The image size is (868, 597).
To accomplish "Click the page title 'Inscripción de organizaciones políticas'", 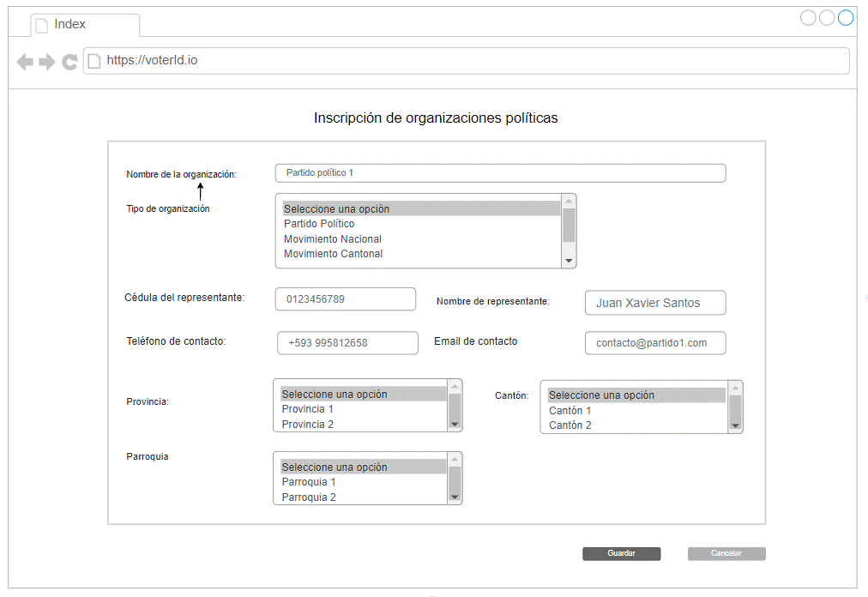I will [436, 118].
